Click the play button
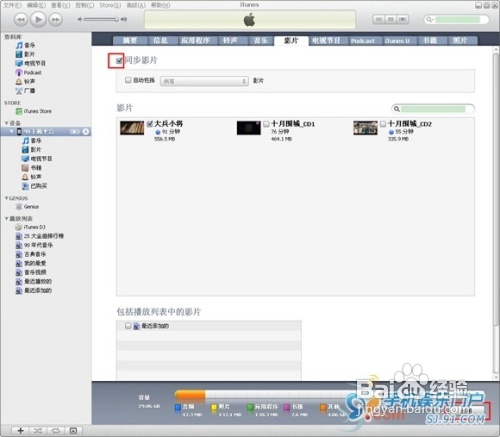The image size is (500, 437). [x=38, y=19]
